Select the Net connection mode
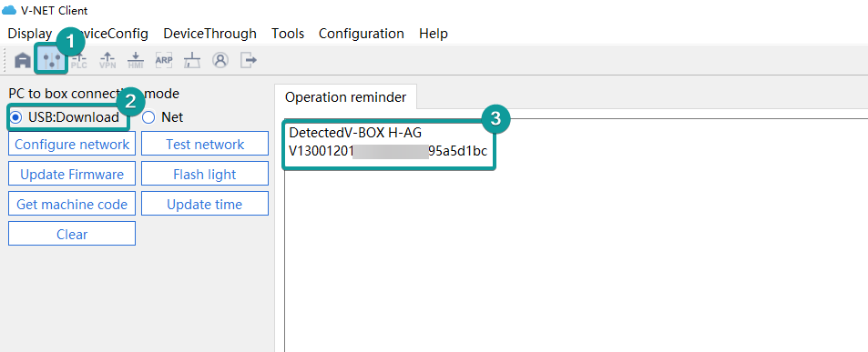The height and width of the screenshot is (352, 868). click(x=163, y=117)
